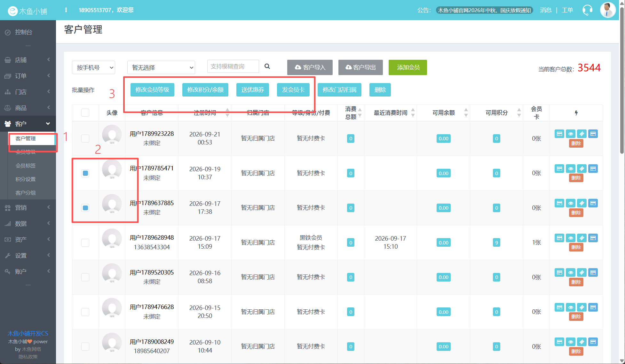Open the customer service headset icon
625x364 pixels.
(x=587, y=10)
